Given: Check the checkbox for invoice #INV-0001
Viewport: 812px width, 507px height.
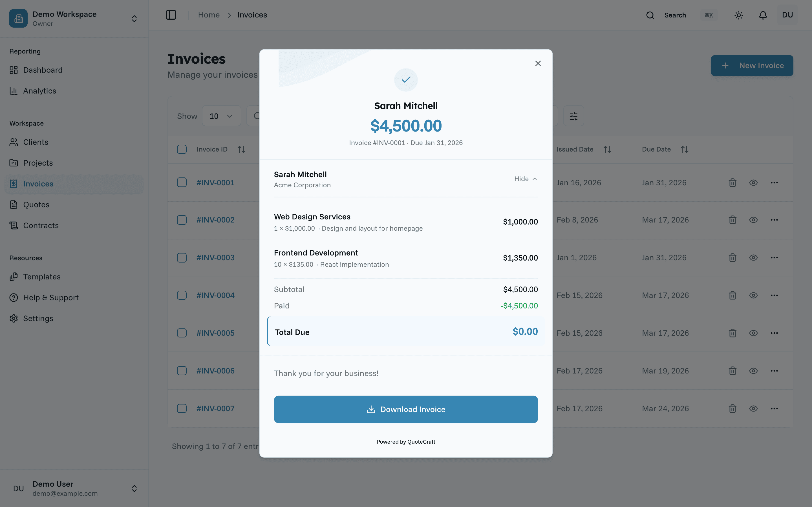Looking at the screenshot, I should (182, 182).
